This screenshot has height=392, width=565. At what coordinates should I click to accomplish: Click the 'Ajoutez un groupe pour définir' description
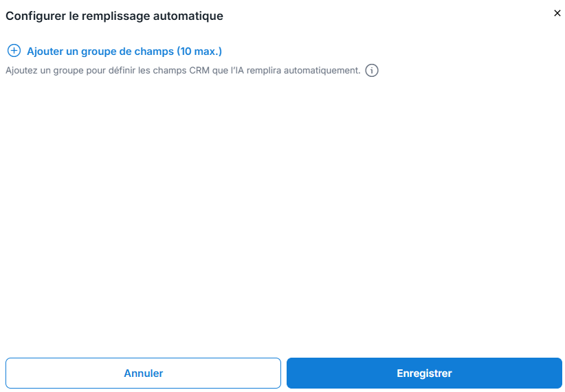[183, 71]
